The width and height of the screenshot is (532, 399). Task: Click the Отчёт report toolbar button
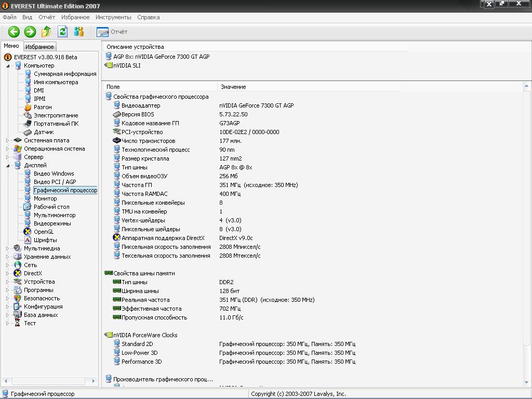pyautogui.click(x=112, y=32)
